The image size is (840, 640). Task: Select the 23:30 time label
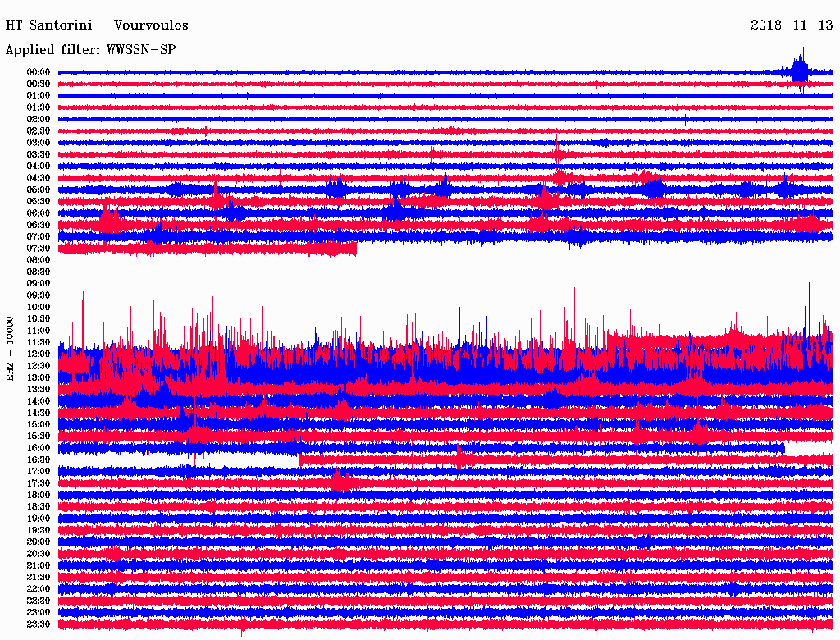point(39,624)
